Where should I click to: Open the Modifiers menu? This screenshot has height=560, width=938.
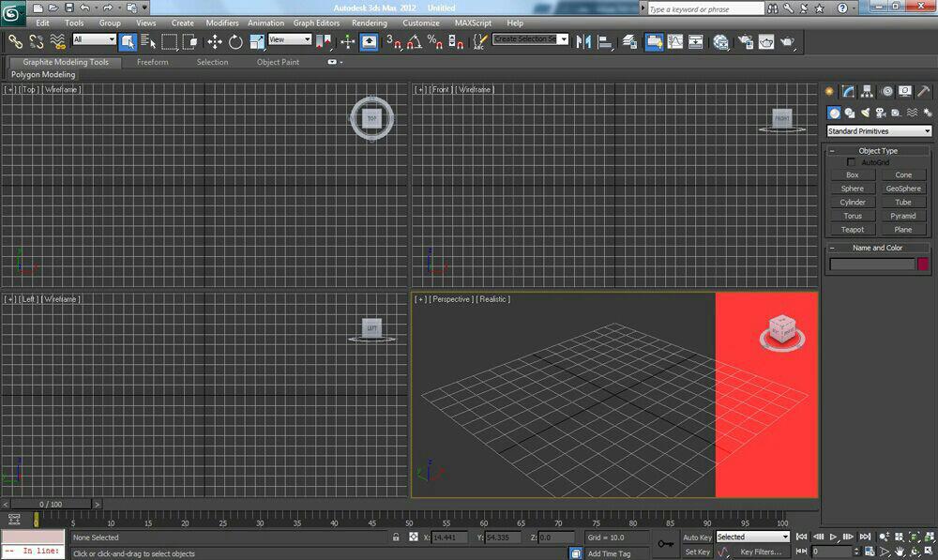[222, 23]
